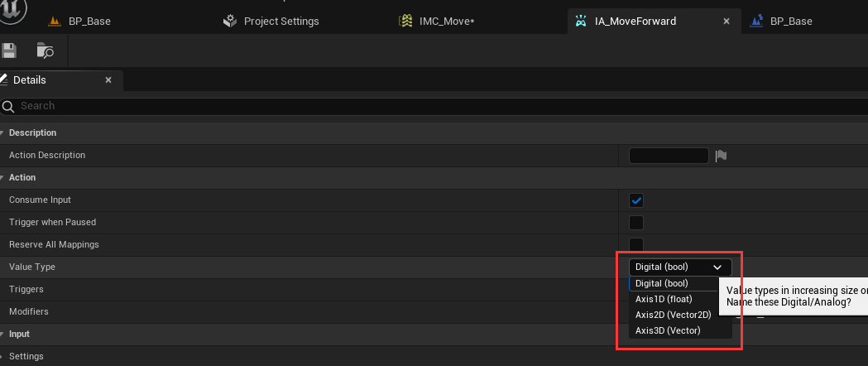Click the IA_MoveForward input action tab icon
Image resolution: width=868 pixels, height=366 pixels.
point(582,21)
